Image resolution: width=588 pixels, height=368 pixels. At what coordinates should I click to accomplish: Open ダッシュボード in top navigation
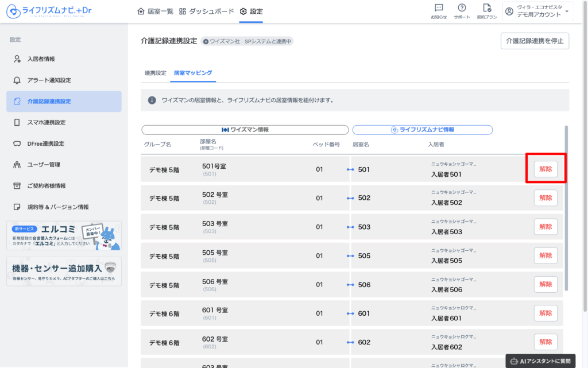[x=207, y=11]
